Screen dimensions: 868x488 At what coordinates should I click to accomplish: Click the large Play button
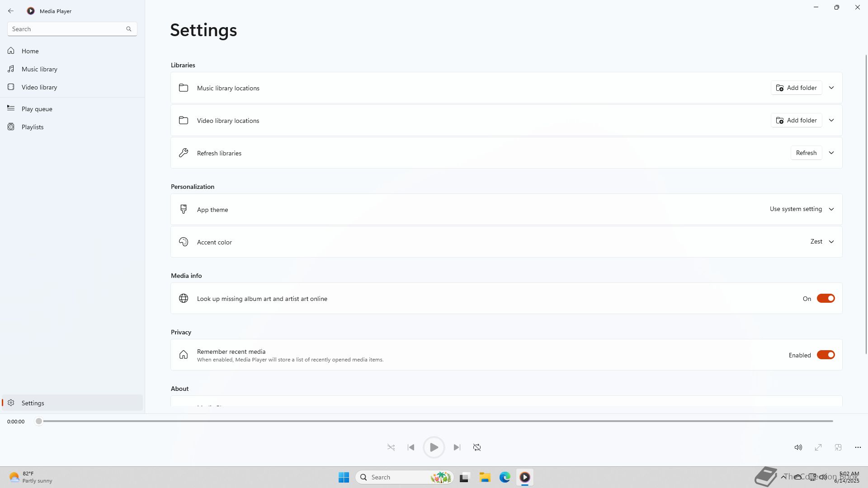pyautogui.click(x=434, y=447)
